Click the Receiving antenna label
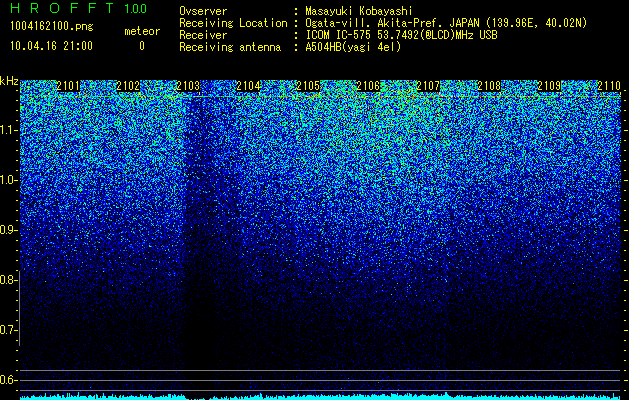The height and width of the screenshot is (400, 629). pyautogui.click(x=230, y=47)
